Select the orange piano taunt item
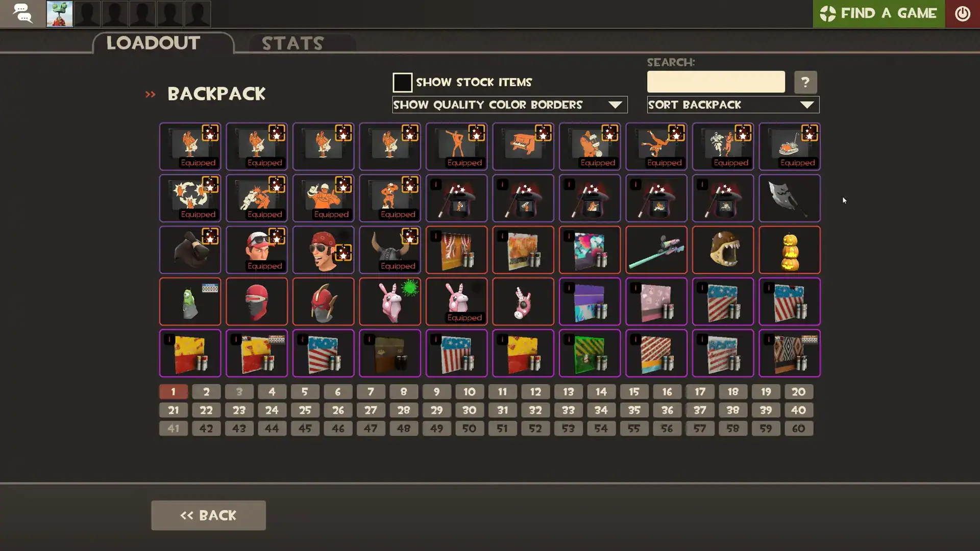Screen dimensions: 980x551 [x=523, y=146]
